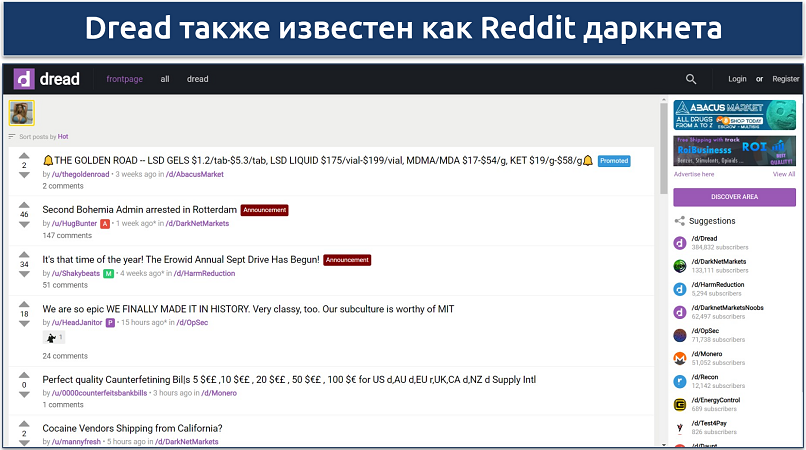Viewport: 806px width, 450px height.
Task: Open search with the magnifier icon
Action: pyautogui.click(x=691, y=79)
